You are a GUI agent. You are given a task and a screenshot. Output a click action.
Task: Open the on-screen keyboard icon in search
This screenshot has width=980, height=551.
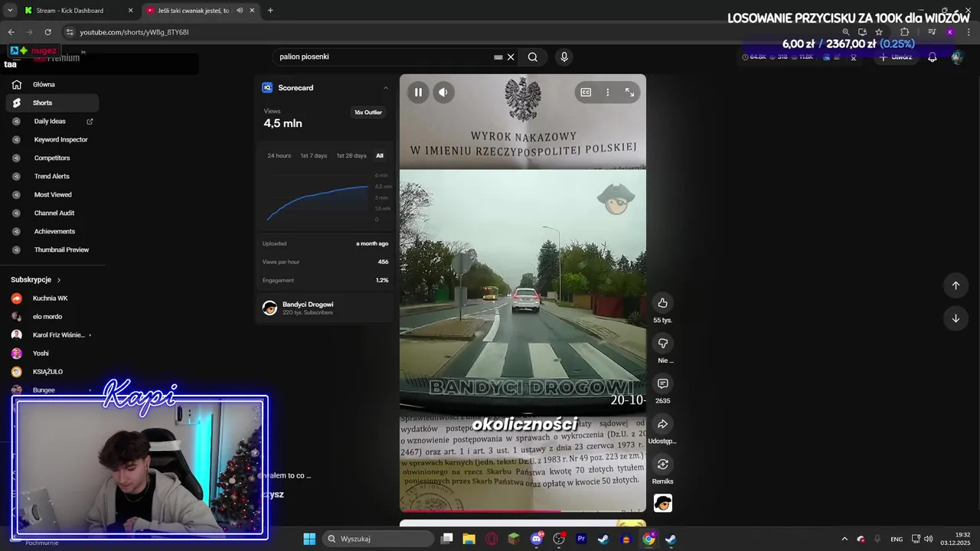click(x=498, y=57)
